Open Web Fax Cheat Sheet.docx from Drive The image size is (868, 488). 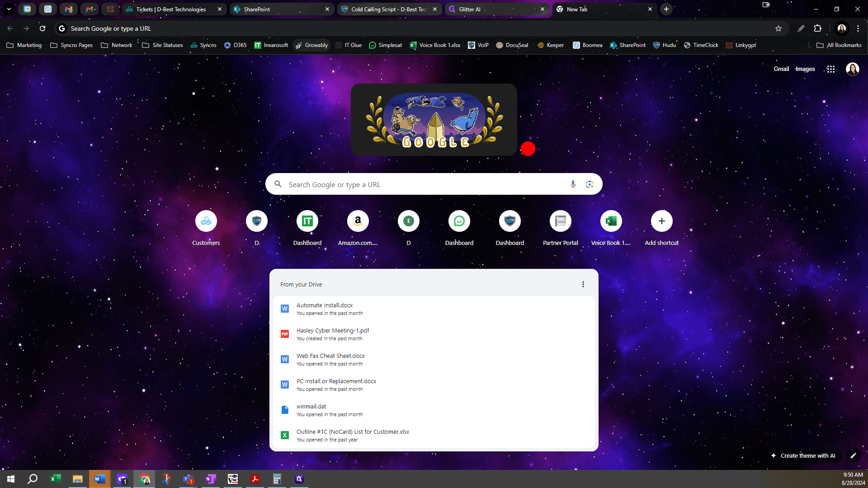click(x=434, y=360)
